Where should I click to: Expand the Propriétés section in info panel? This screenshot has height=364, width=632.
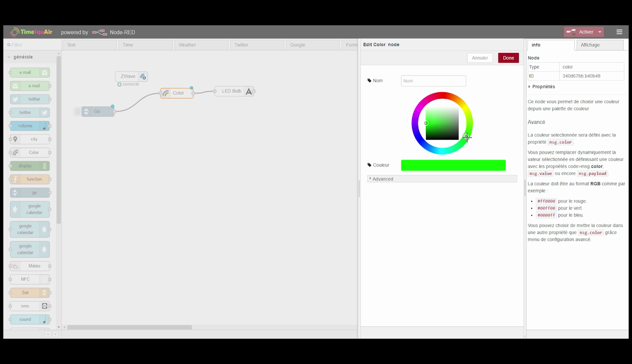542,87
